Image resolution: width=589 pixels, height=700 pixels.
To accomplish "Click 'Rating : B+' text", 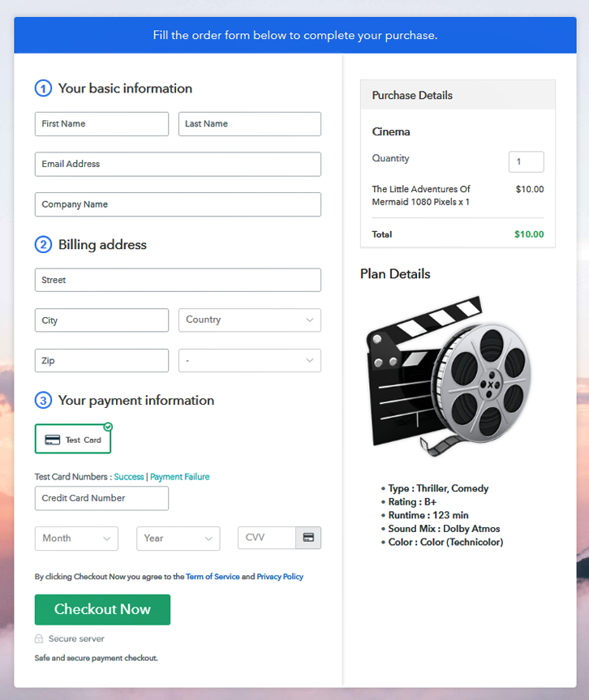I will point(412,502).
